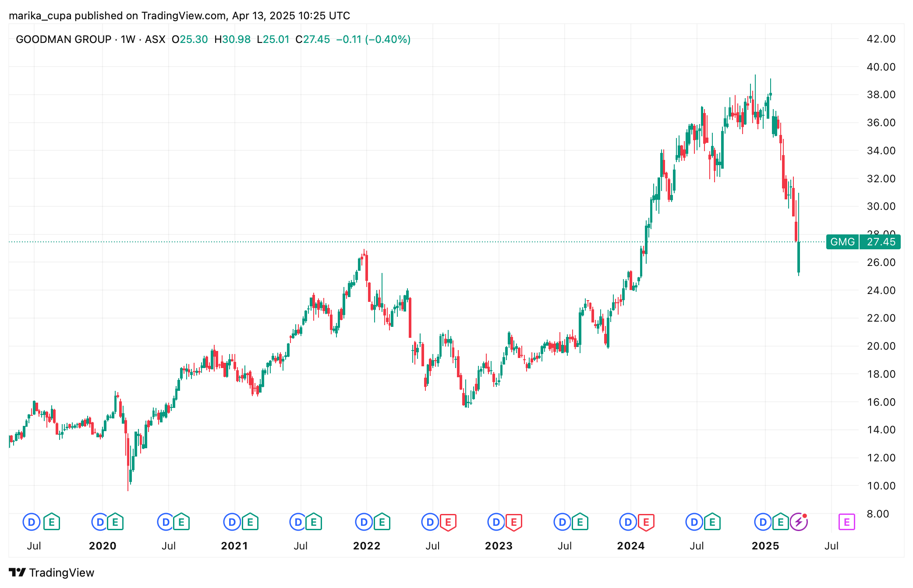This screenshot has height=588, width=913.
Task: Click earnings E icon between 2023 and 2024
Action: click(580, 522)
